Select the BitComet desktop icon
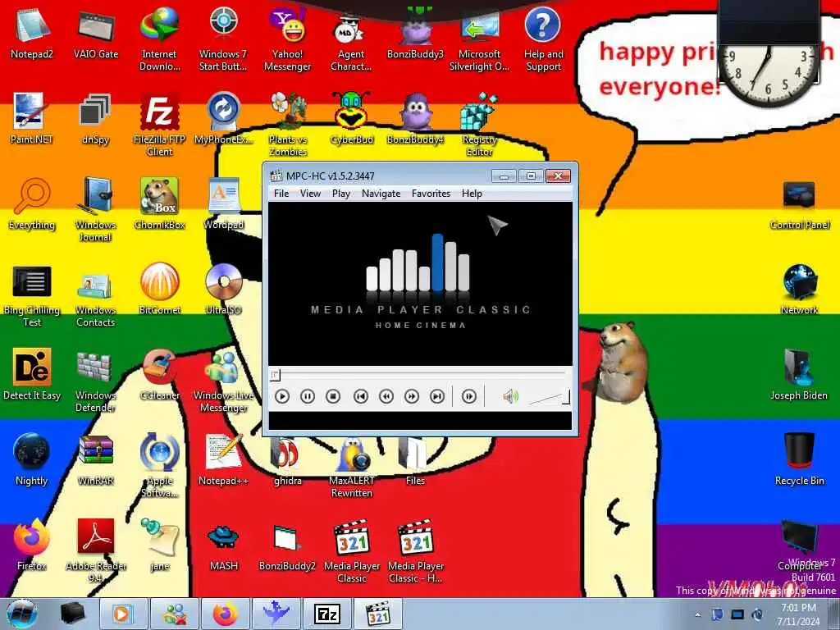840x630 pixels. 160,289
